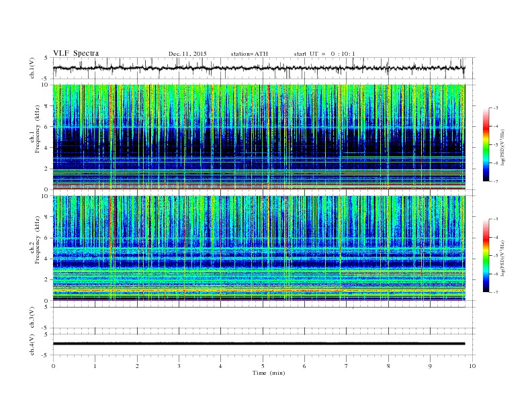Click the "-7" value on ch.2 colorbar
This screenshot has height=411, width=532.
click(494, 292)
